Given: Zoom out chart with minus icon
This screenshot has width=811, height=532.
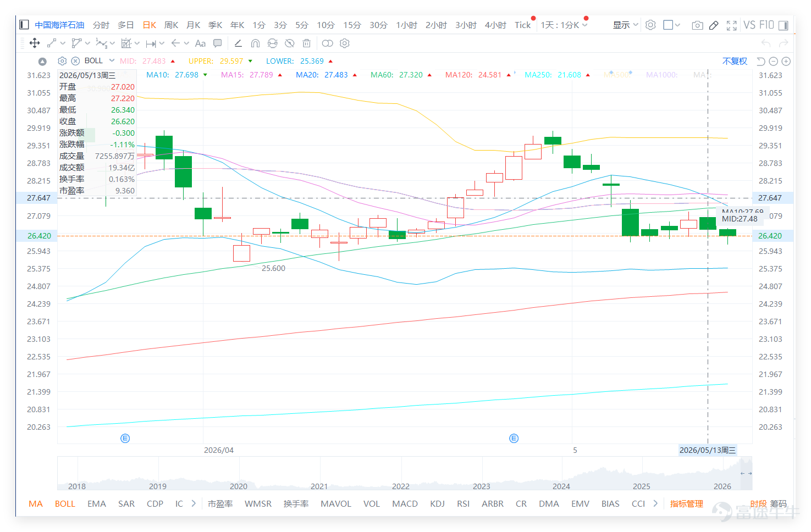Looking at the screenshot, I should click(x=774, y=61).
